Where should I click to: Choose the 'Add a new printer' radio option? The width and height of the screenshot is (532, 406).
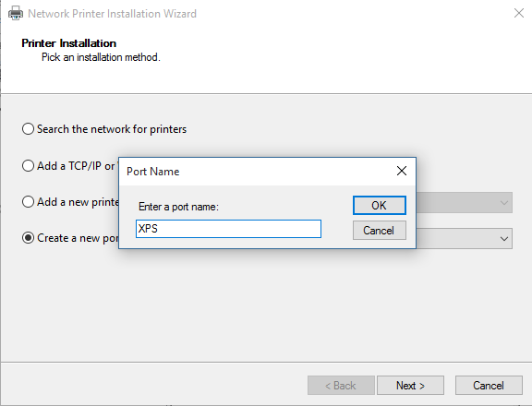point(28,202)
